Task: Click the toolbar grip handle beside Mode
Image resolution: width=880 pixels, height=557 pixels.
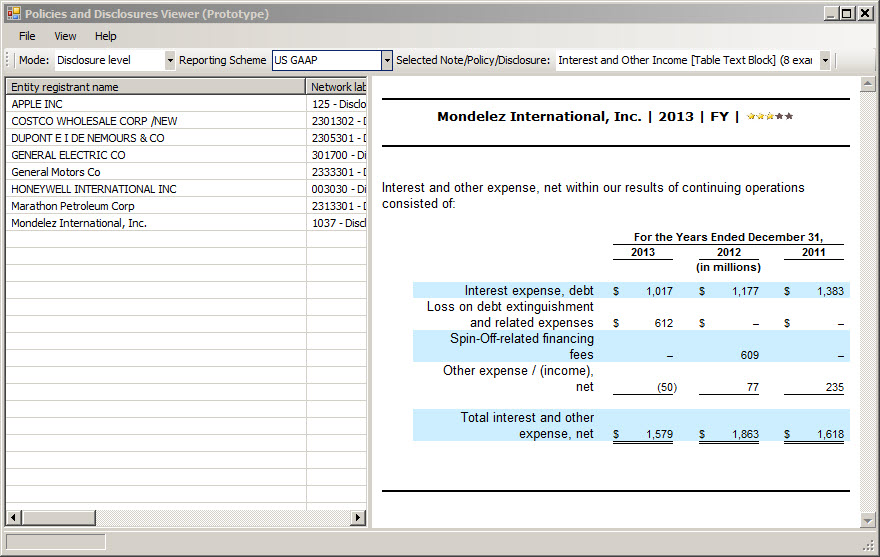Action: (x=8, y=60)
